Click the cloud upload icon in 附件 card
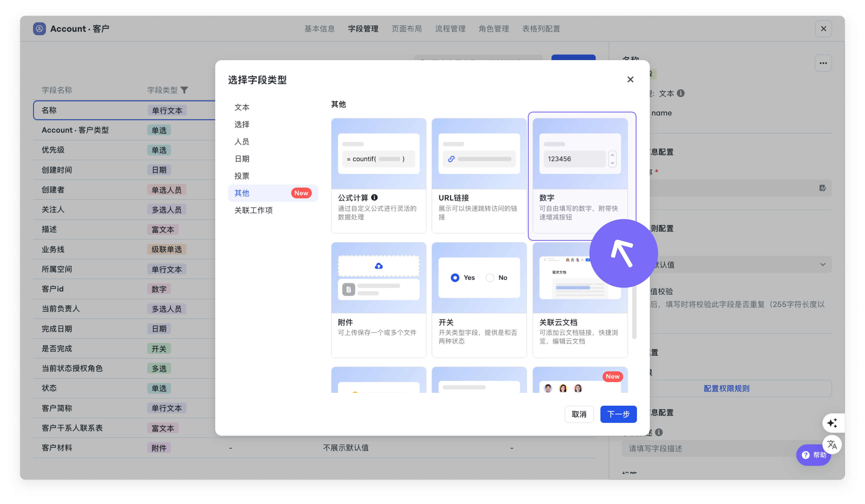The image size is (865, 504). 379,266
